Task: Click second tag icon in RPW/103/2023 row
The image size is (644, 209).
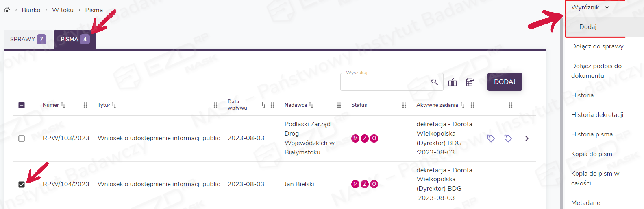Action: point(508,139)
